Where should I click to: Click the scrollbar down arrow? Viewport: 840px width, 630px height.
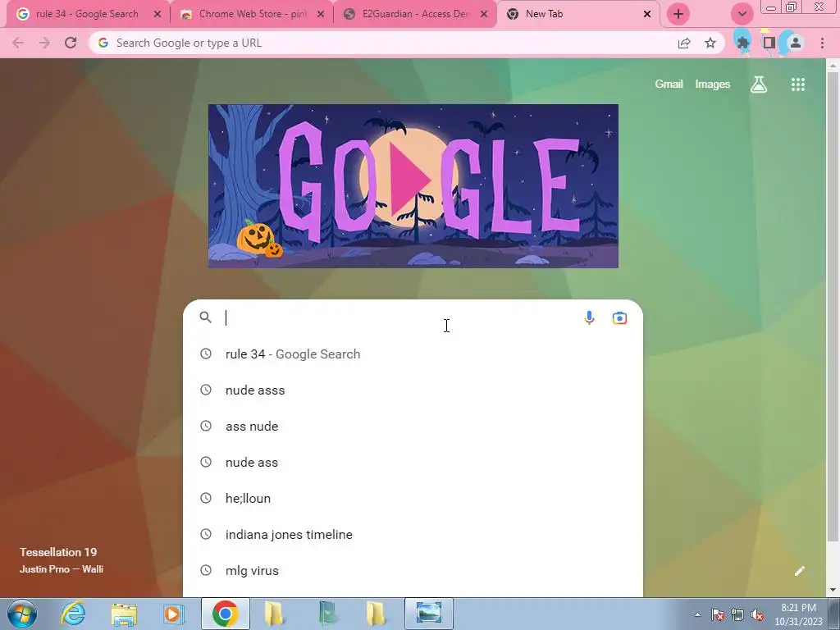(833, 590)
